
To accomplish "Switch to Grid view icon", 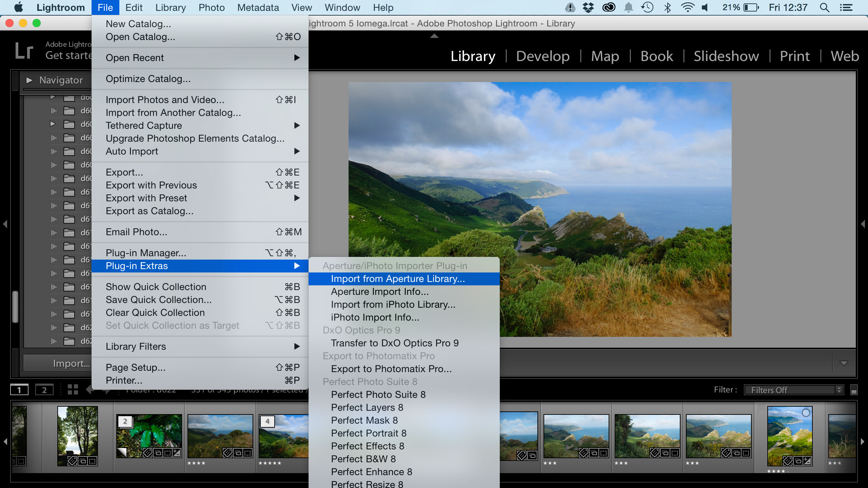I will pyautogui.click(x=73, y=390).
